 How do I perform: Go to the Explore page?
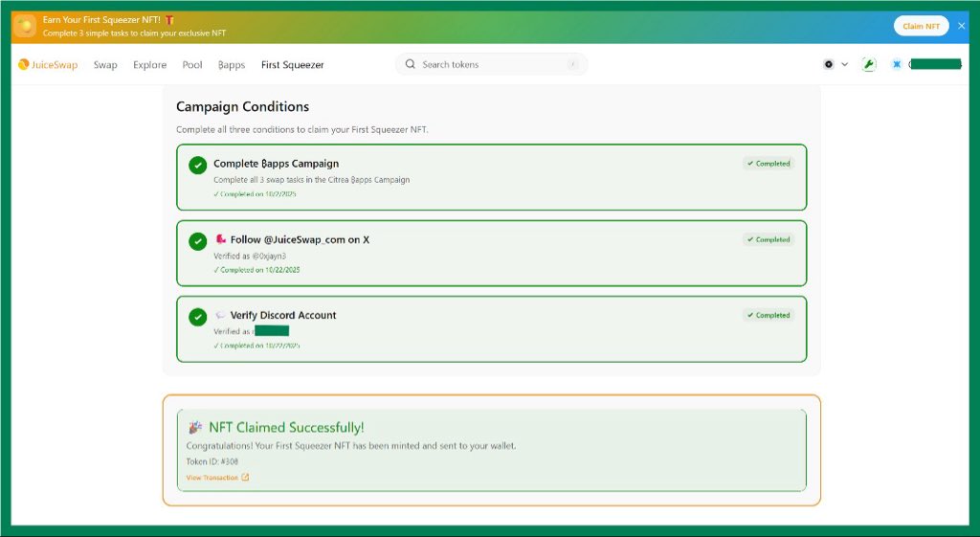pyautogui.click(x=150, y=64)
